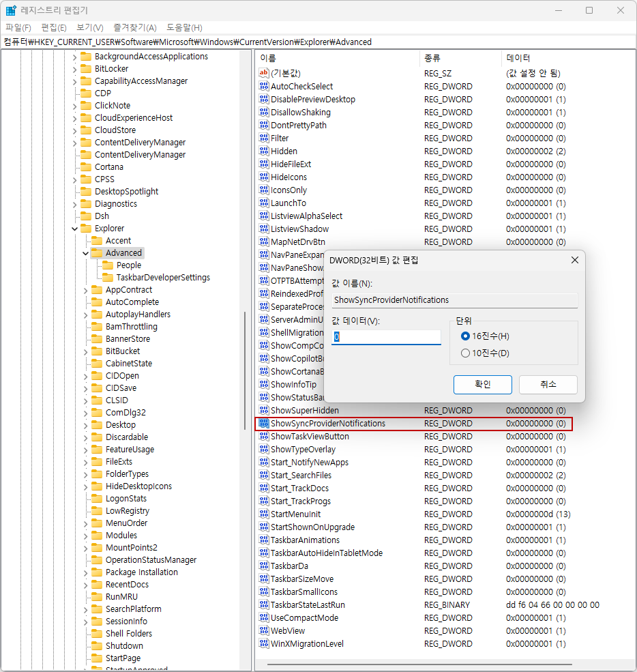The height and width of the screenshot is (672, 637).
Task: Expand the AppContract tree node
Action: pyautogui.click(x=86, y=291)
